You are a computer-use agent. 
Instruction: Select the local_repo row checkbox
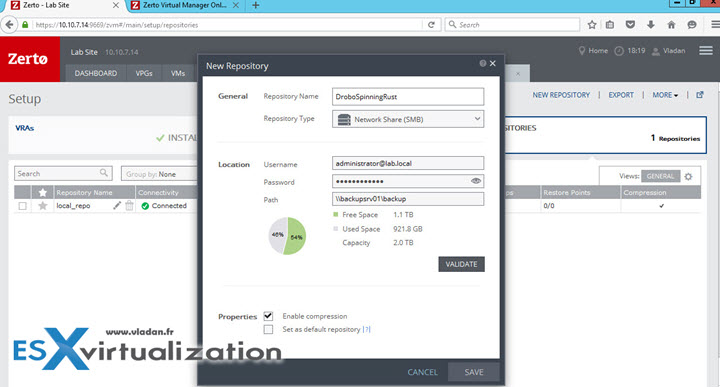22,206
